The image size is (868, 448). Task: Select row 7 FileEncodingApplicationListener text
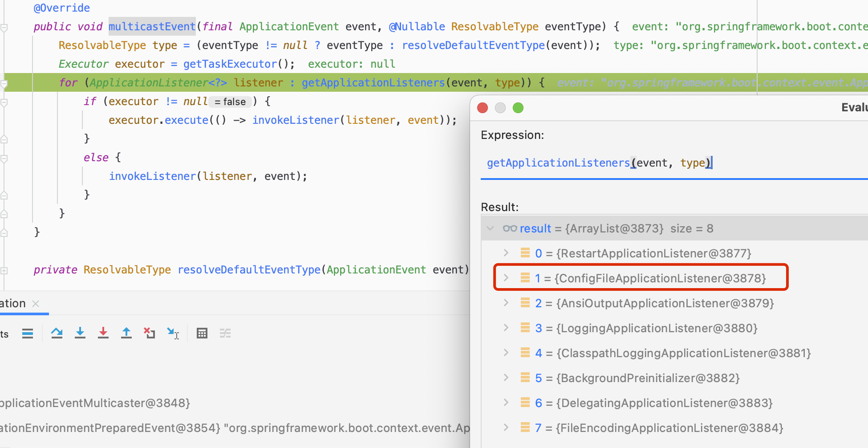(659, 428)
